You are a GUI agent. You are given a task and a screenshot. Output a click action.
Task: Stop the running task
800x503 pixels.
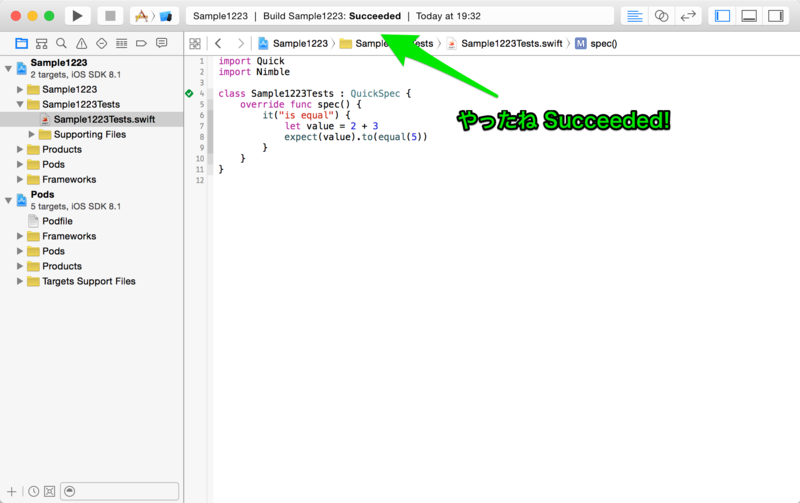pos(110,16)
